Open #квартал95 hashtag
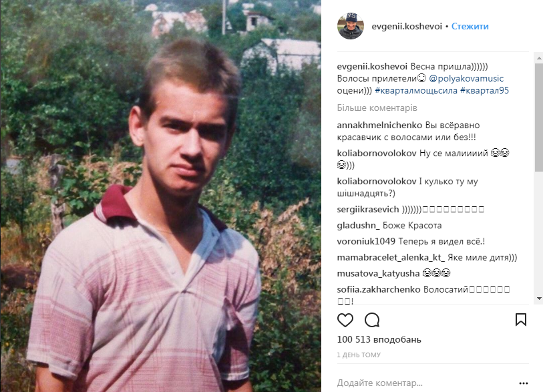Screen dimensions: 543x392 484,91
